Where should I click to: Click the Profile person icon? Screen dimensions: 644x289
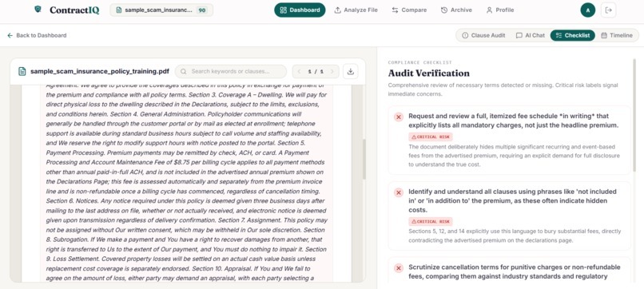[489, 10]
